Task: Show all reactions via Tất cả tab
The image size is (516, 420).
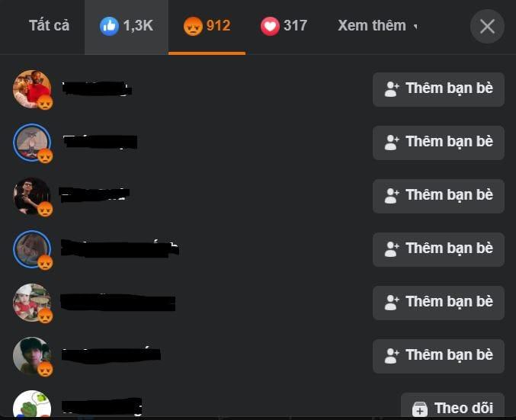Action: (x=49, y=27)
